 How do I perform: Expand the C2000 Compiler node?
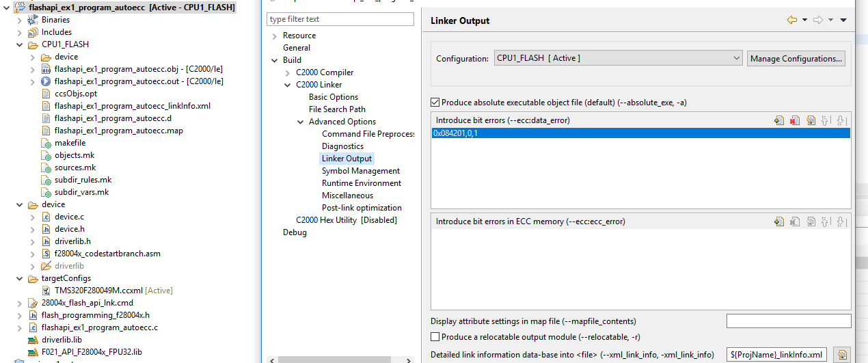tap(288, 72)
